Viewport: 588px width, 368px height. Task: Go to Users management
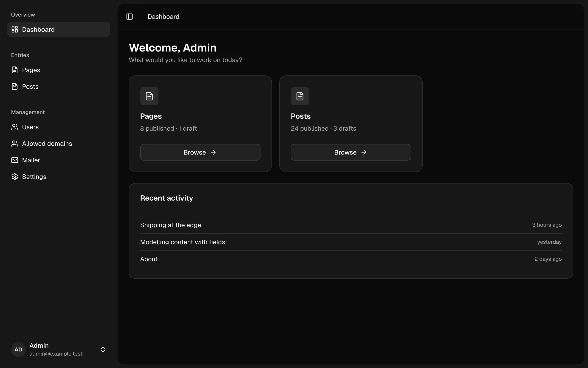(59, 127)
